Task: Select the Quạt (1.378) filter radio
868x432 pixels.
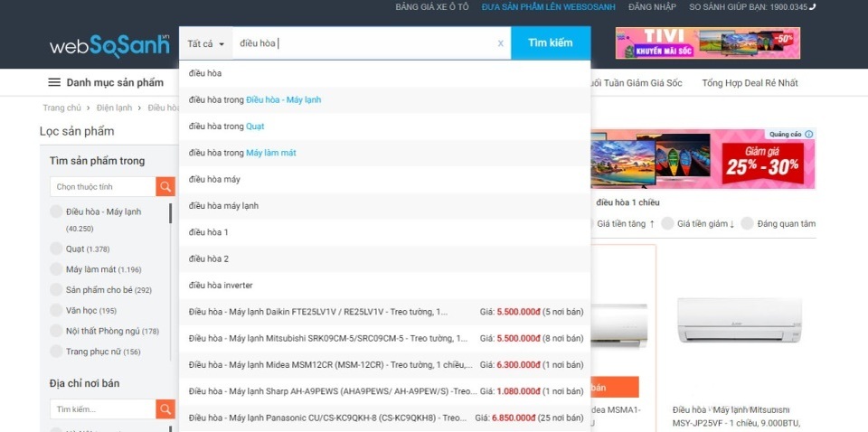Action: click(56, 249)
